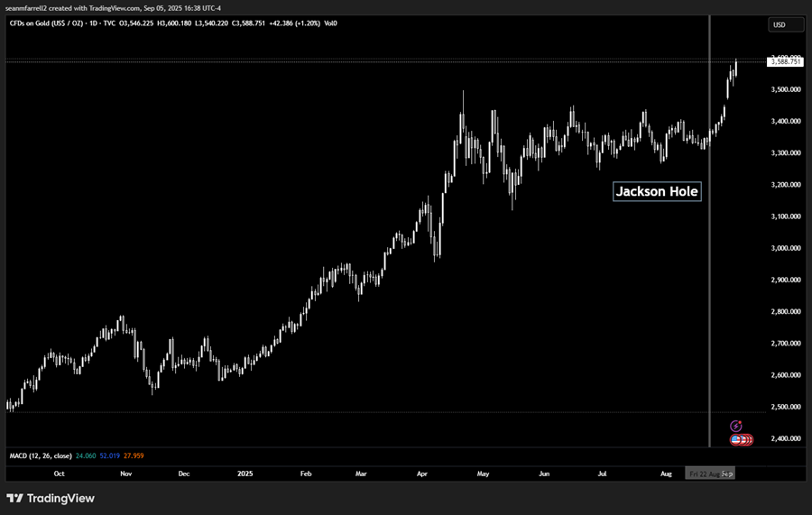Click the 3,588.751 current price label
Viewport: 812px width, 515px height.
[785, 62]
